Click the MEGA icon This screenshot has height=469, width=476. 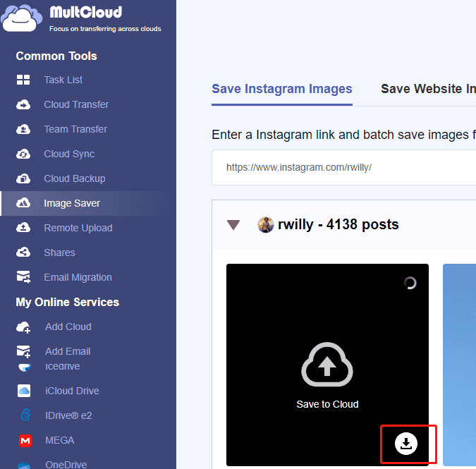pos(25,441)
